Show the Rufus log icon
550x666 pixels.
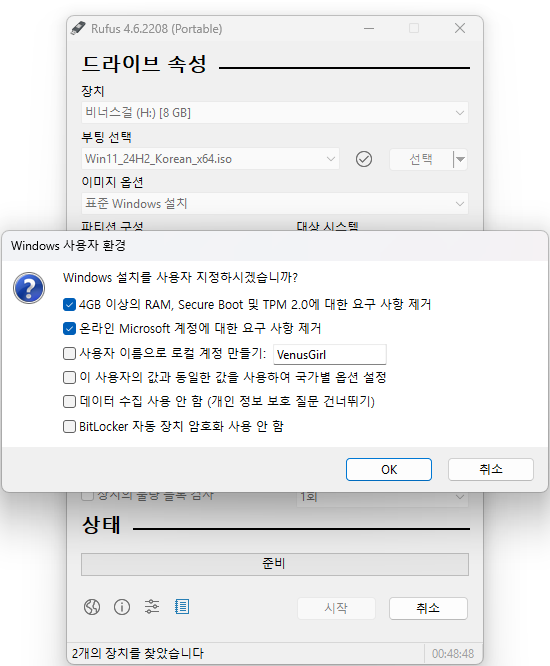coord(182,607)
